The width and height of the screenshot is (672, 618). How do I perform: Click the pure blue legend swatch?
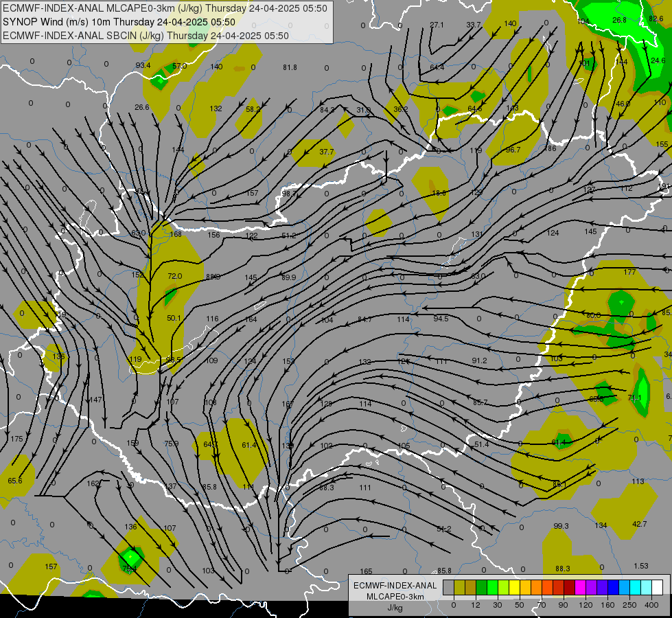point(613,587)
